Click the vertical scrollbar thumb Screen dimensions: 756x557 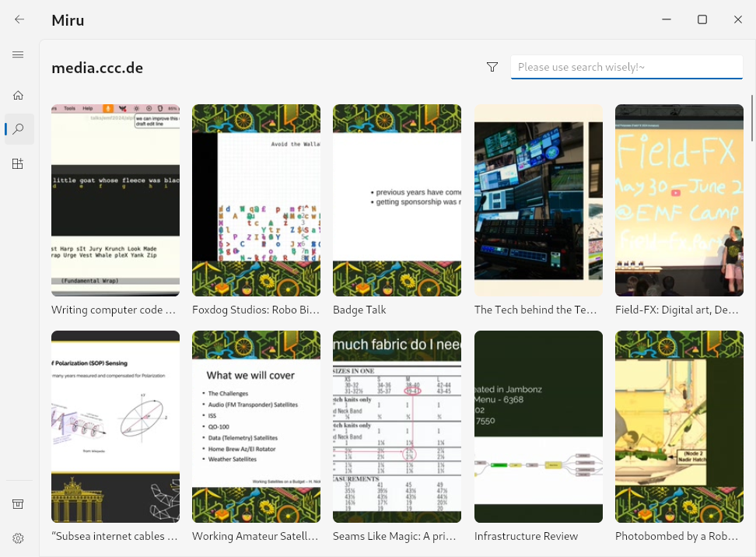pyautogui.click(x=751, y=118)
